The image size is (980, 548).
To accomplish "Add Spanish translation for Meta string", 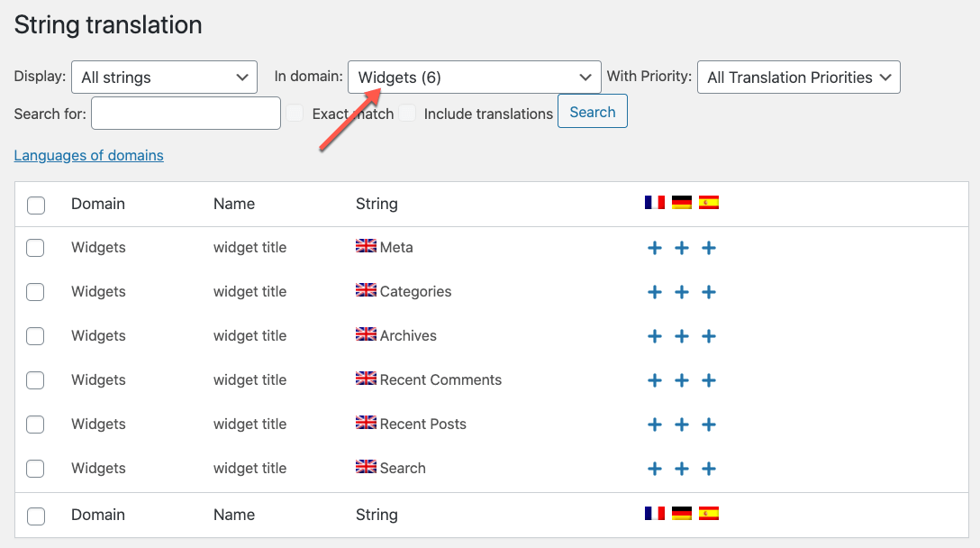I will click(x=709, y=248).
